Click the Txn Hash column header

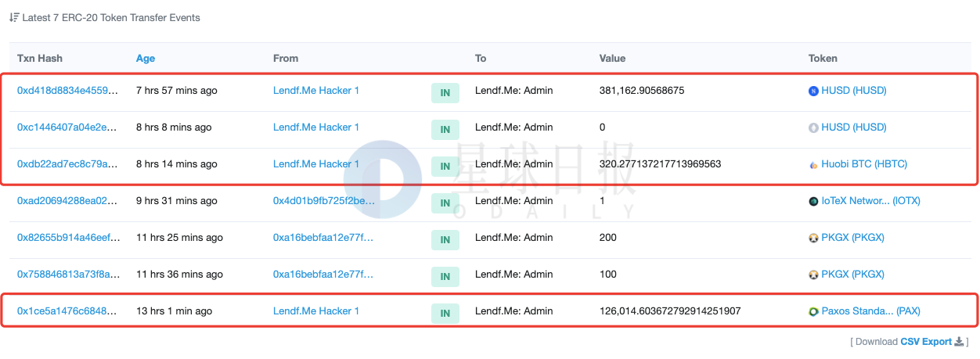[40, 59]
